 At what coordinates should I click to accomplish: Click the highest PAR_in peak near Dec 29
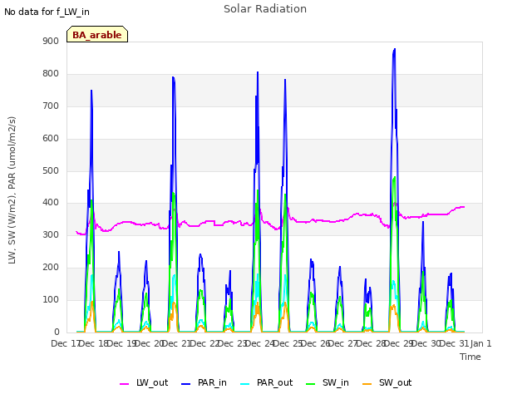(395, 49)
